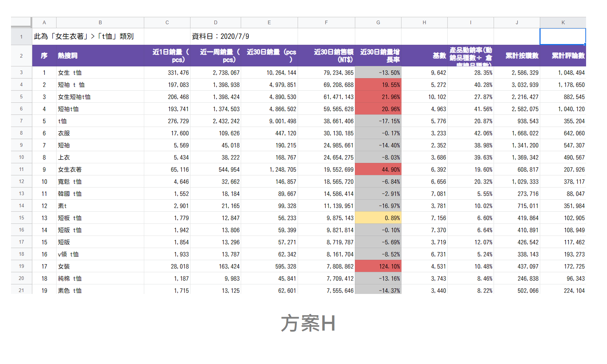Image resolution: width=607 pixels, height=364 pixels.
Task: Select the yellow 0.89% growth cell
Action: (x=378, y=218)
